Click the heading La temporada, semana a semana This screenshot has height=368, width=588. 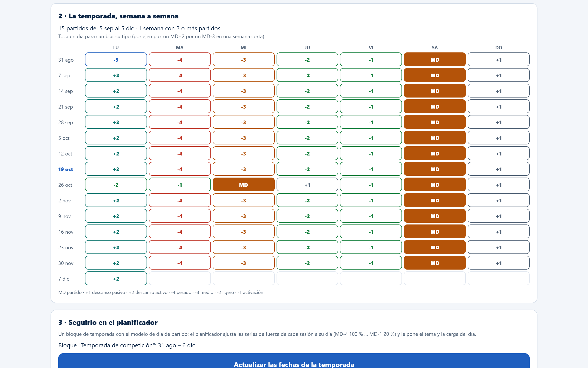click(x=118, y=16)
